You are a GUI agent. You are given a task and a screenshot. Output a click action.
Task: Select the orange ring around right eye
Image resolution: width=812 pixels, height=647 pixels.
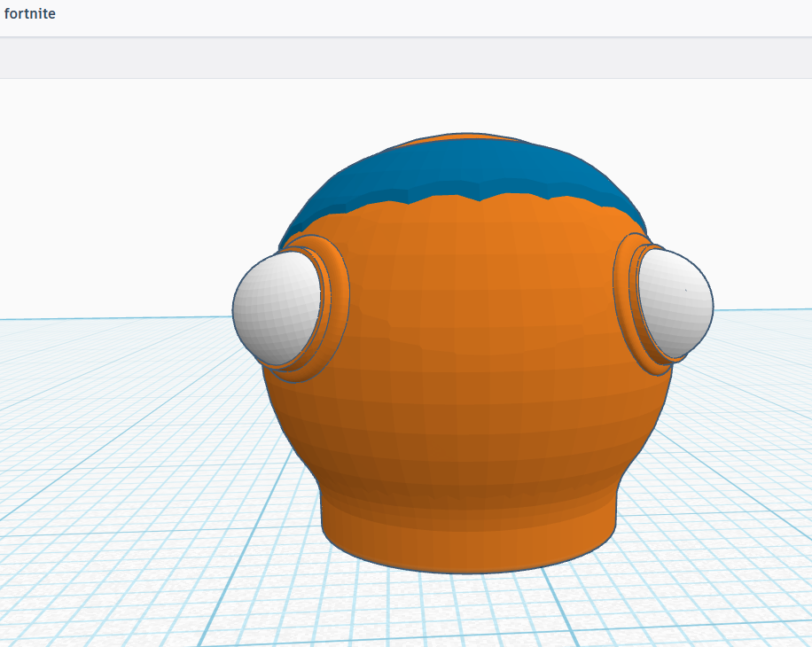(623, 300)
